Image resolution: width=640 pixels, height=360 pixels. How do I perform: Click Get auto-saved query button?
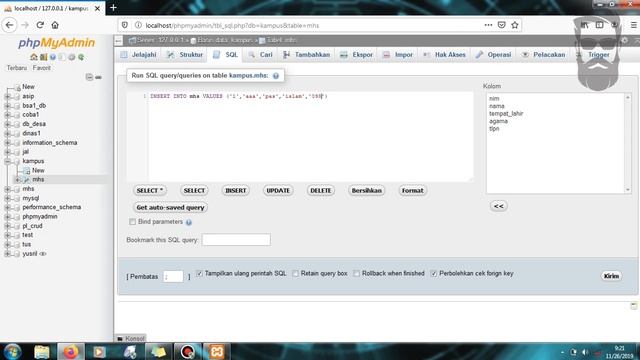point(170,208)
